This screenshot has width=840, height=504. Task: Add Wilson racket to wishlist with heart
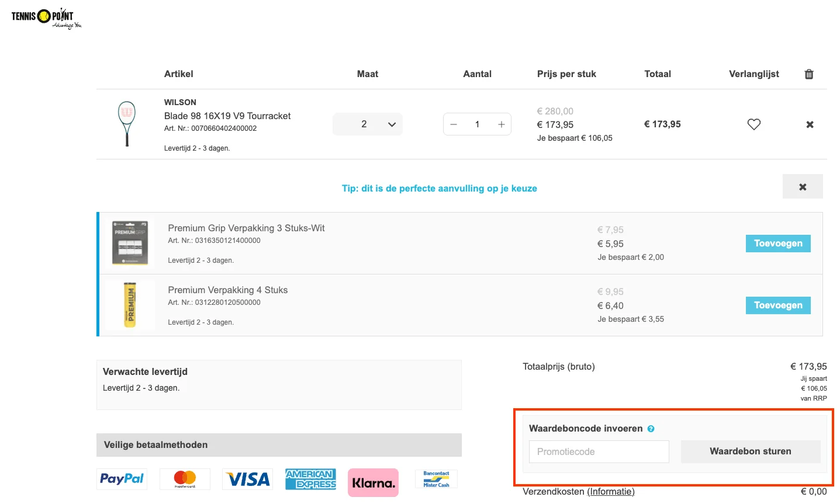pyautogui.click(x=754, y=124)
